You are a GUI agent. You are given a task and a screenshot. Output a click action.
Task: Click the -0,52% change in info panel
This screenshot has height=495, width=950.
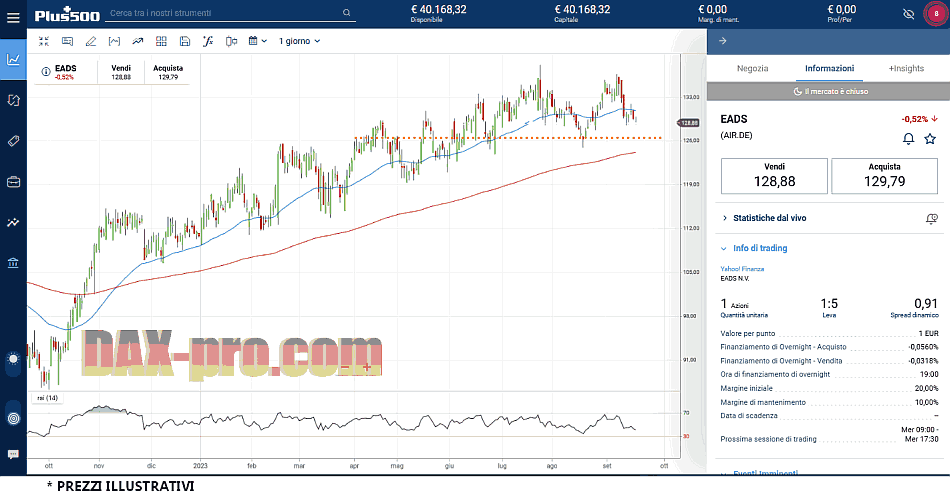pyautogui.click(x=919, y=119)
